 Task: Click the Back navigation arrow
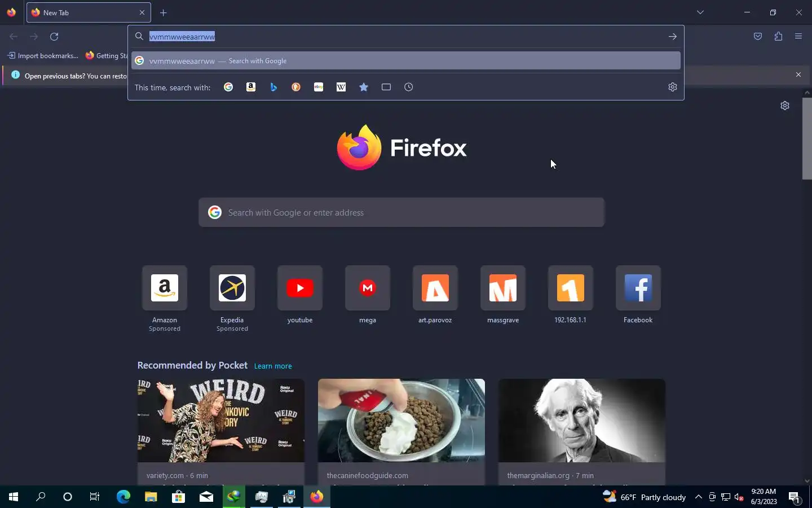pos(14,37)
